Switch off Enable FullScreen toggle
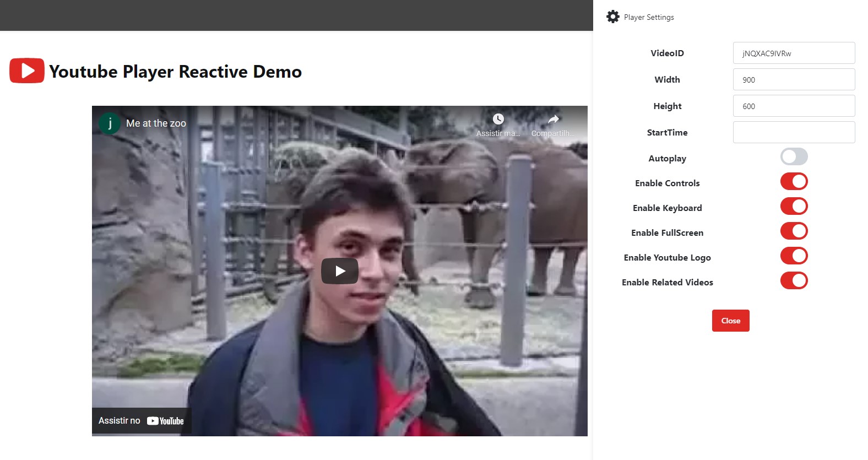 click(794, 231)
